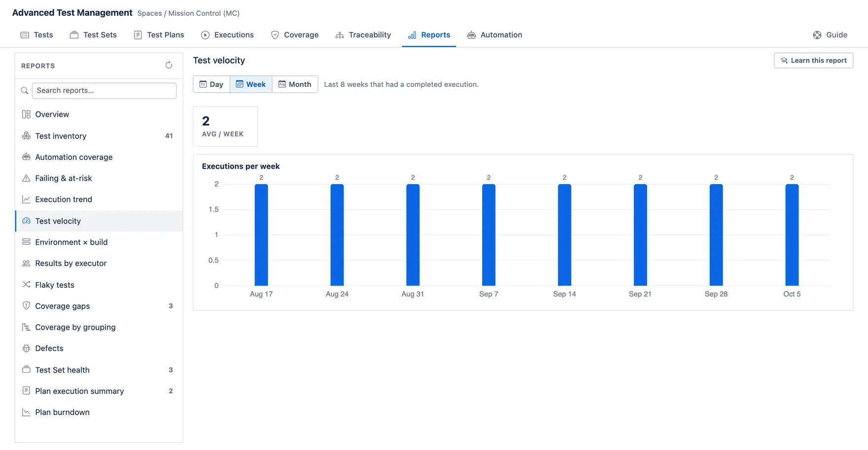Click the Learn this report button
Viewport: 868px width, 450px height.
pyautogui.click(x=814, y=60)
